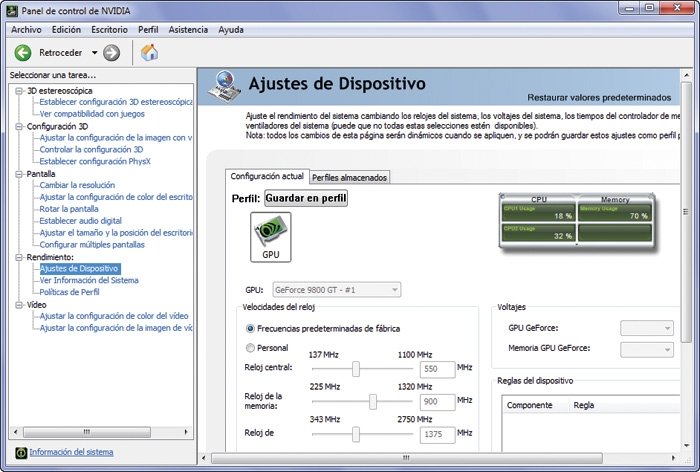Click the bottom 1375 MHz clock slider handle
700x472 pixels.
click(356, 434)
